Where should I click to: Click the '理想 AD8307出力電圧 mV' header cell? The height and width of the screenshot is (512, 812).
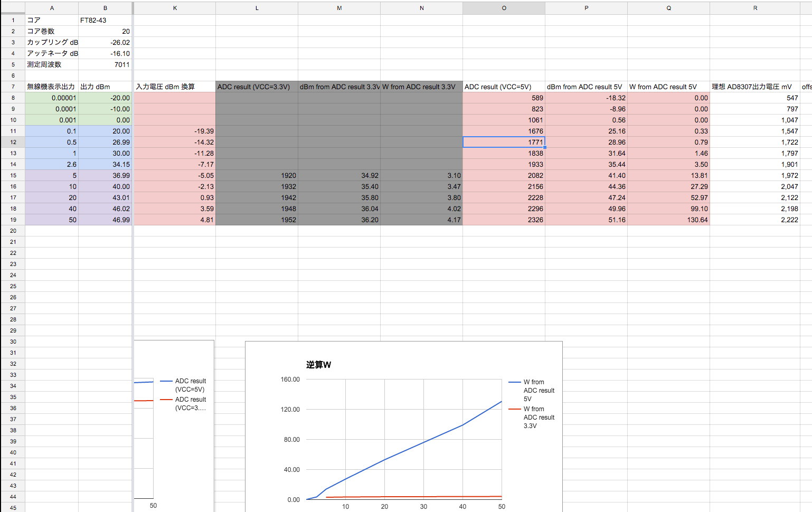point(754,87)
